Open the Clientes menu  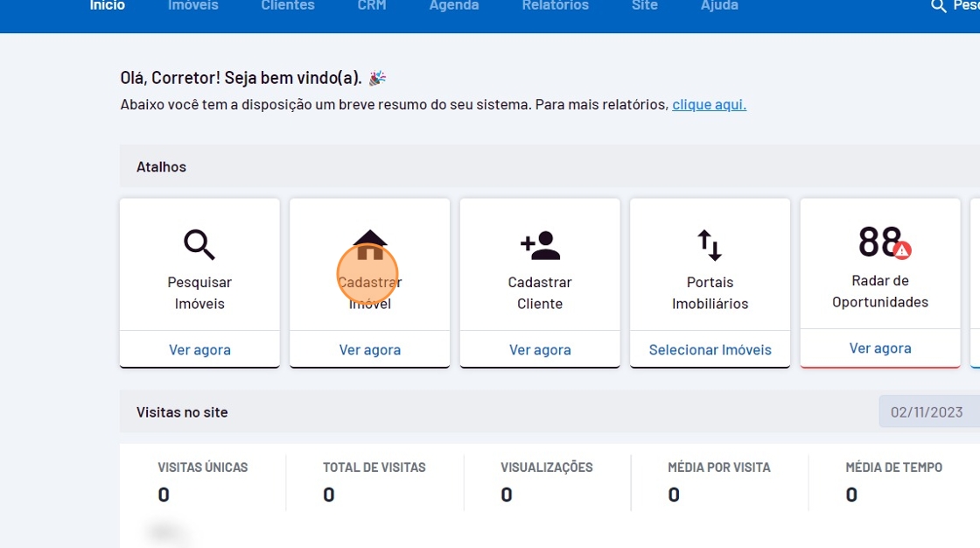click(287, 6)
